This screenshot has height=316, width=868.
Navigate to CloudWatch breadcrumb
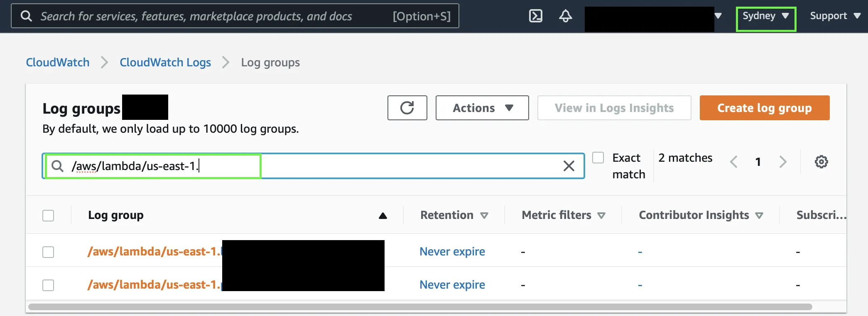tap(58, 63)
